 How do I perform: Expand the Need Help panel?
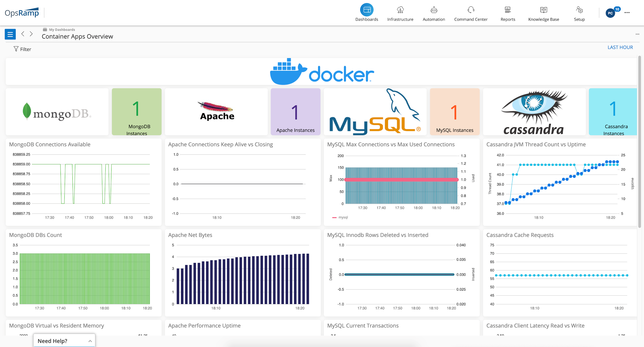point(64,341)
